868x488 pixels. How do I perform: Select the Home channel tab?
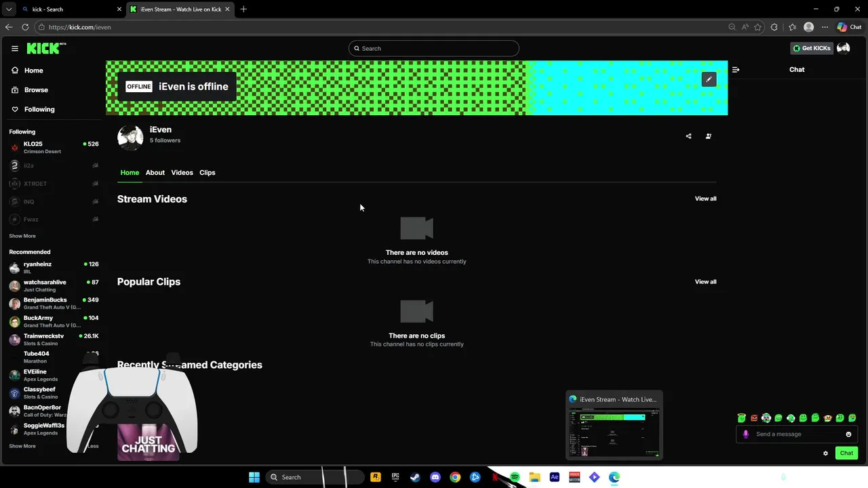pos(130,173)
